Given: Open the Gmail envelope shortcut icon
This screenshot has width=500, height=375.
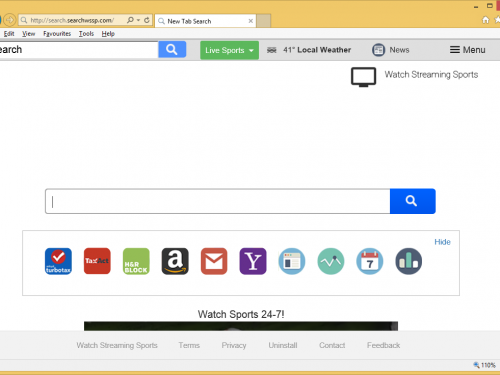Looking at the screenshot, I should [x=214, y=261].
